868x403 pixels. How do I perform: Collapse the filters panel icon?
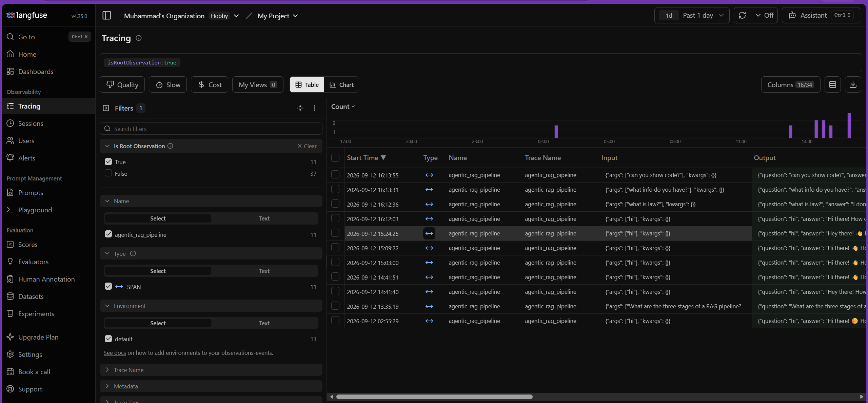click(x=106, y=108)
